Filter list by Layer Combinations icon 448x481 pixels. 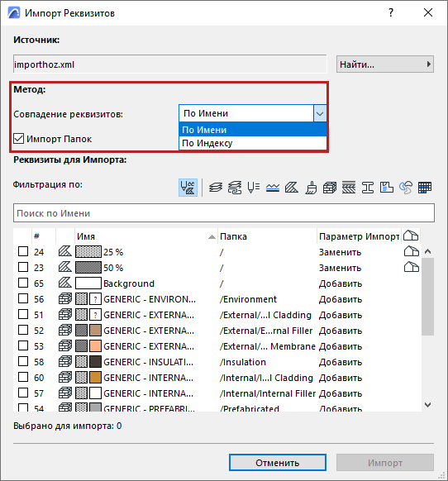235,187
